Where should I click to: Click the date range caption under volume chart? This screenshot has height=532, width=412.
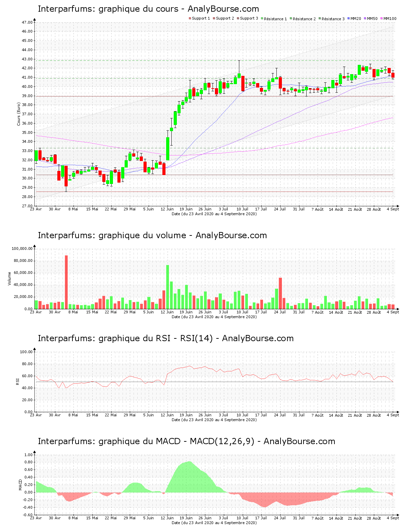pyautogui.click(x=214, y=316)
